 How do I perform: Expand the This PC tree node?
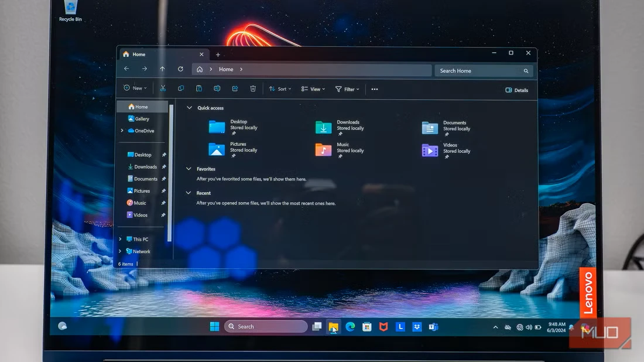121,239
